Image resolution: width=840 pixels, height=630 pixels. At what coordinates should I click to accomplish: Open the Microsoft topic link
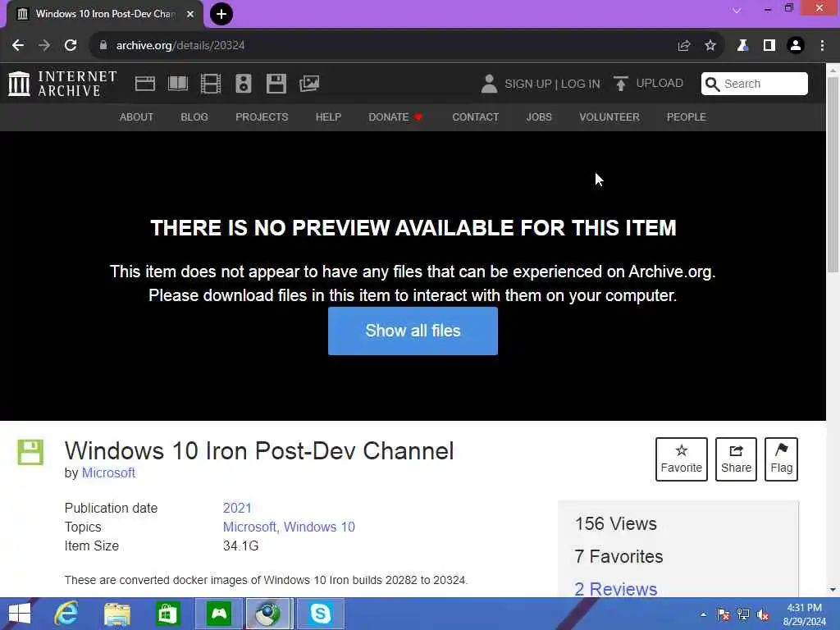point(249,527)
